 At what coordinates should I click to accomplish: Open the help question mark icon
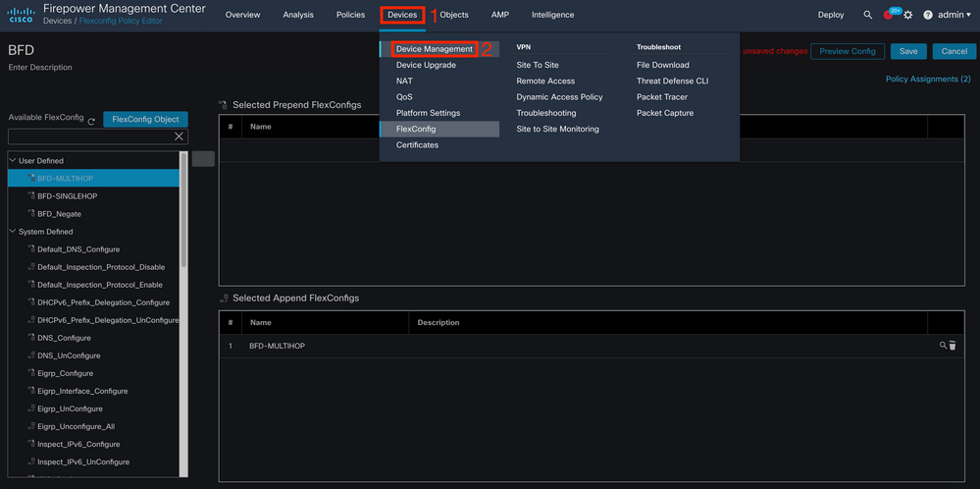(927, 15)
